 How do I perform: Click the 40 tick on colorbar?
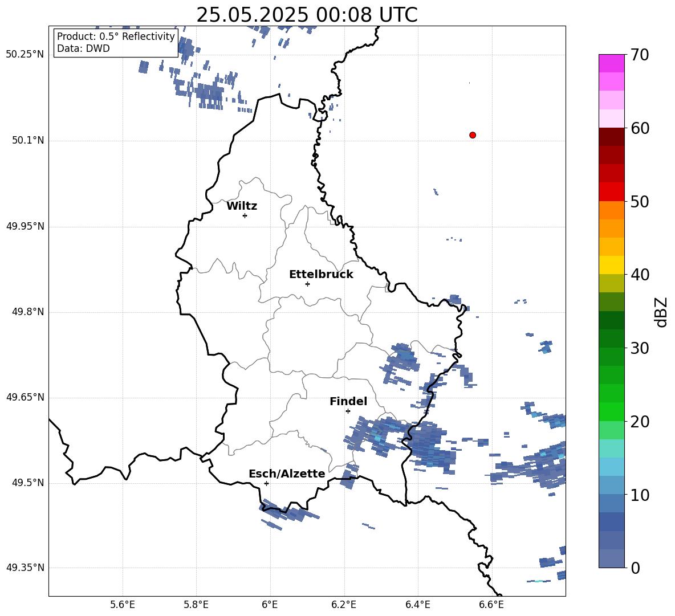(x=640, y=275)
